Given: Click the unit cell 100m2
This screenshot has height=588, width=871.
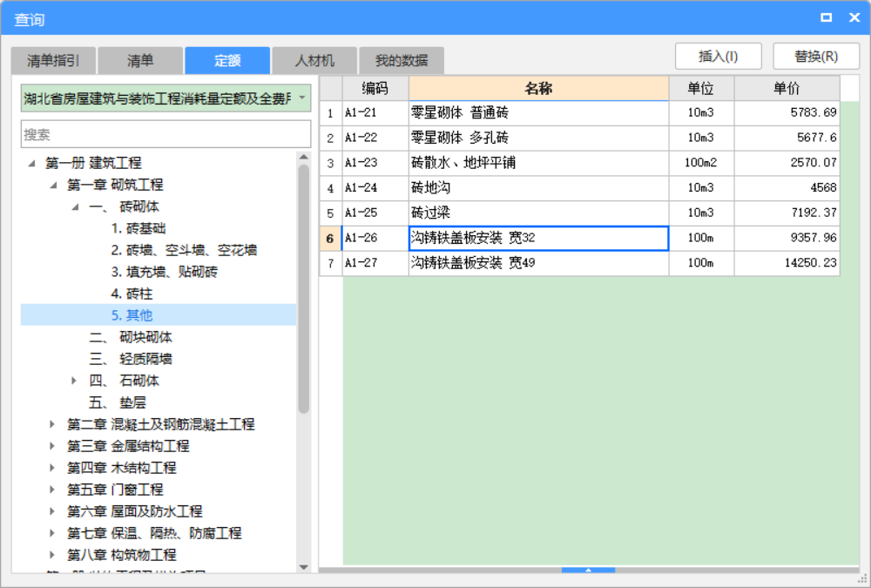Looking at the screenshot, I should pyautogui.click(x=701, y=163).
